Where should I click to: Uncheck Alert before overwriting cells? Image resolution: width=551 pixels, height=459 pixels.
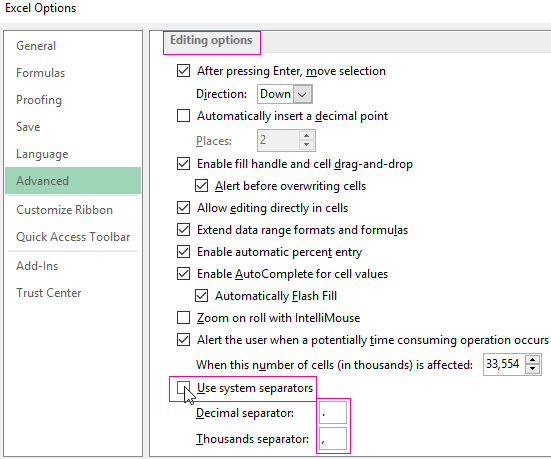point(201,186)
